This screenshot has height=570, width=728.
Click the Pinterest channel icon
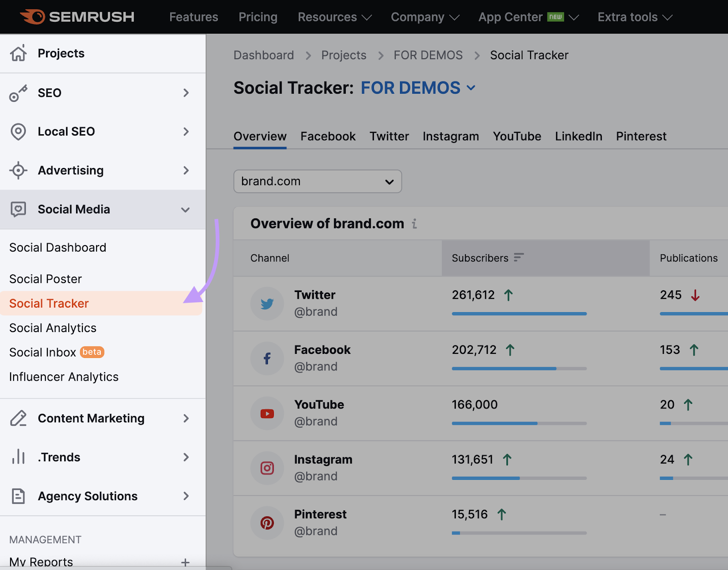pyautogui.click(x=267, y=523)
